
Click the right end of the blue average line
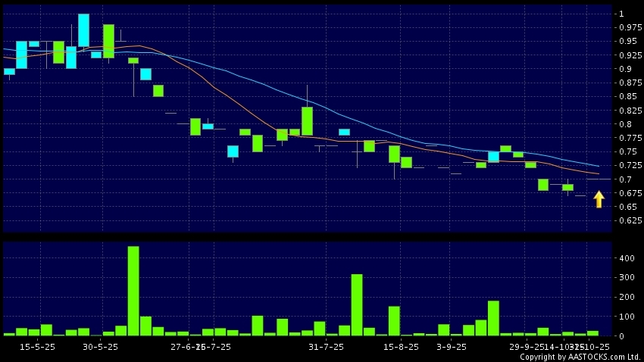point(598,166)
